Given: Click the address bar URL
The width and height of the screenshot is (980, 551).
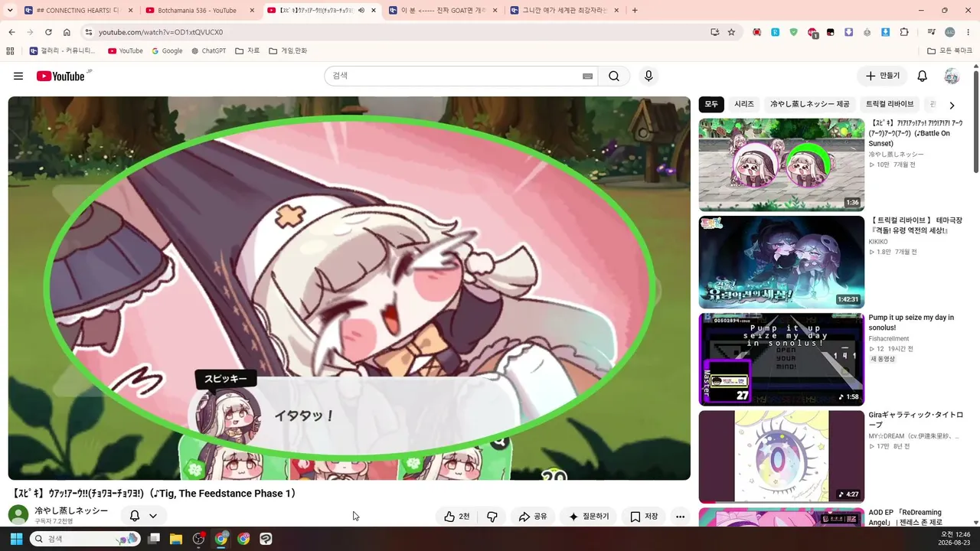Looking at the screenshot, I should 161,32.
